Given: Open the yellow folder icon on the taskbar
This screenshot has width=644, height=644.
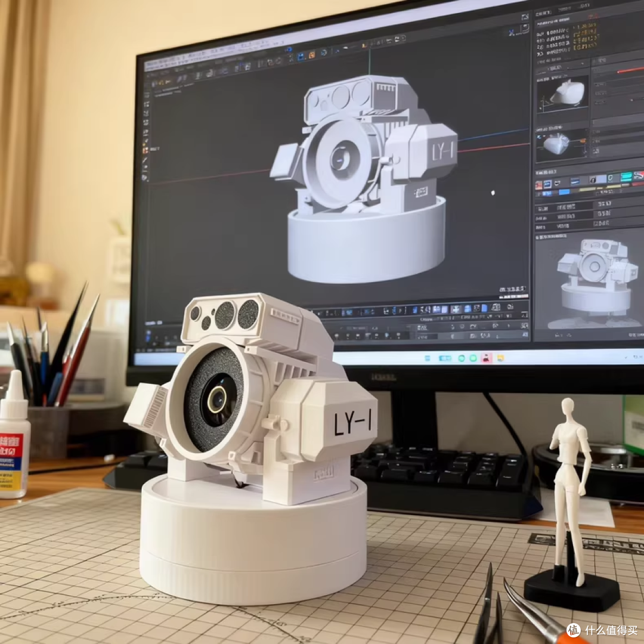Looking at the screenshot, I should (500, 358).
